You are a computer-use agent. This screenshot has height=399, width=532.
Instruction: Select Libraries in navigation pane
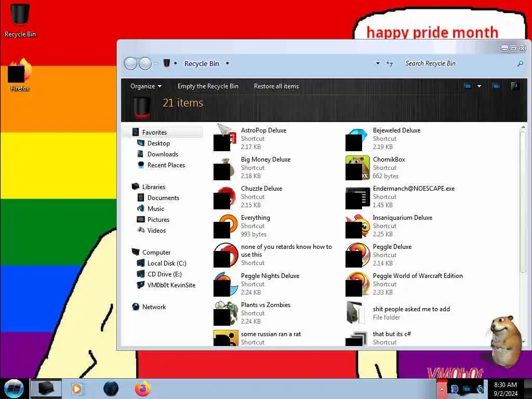(x=153, y=187)
